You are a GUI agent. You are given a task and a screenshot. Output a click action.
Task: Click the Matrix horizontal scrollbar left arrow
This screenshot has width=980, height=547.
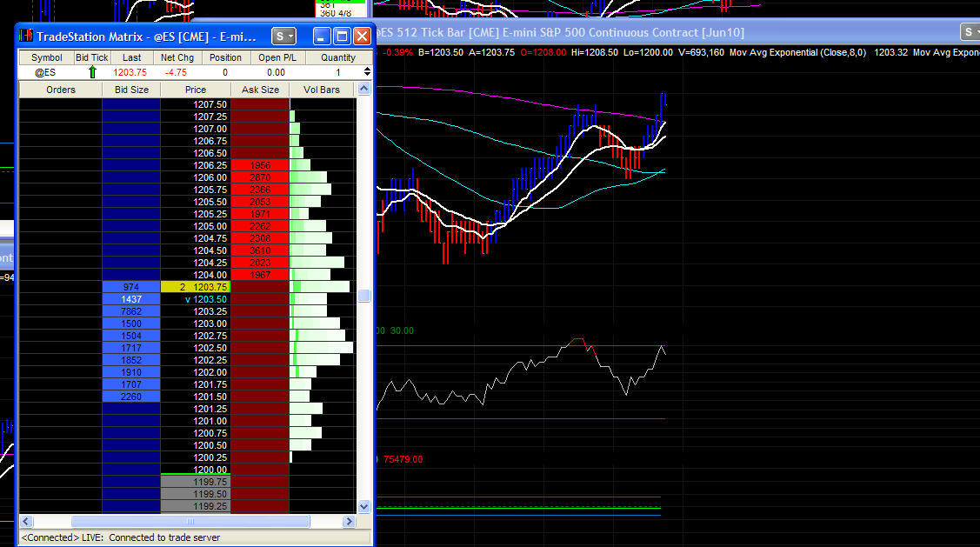pyautogui.click(x=26, y=522)
